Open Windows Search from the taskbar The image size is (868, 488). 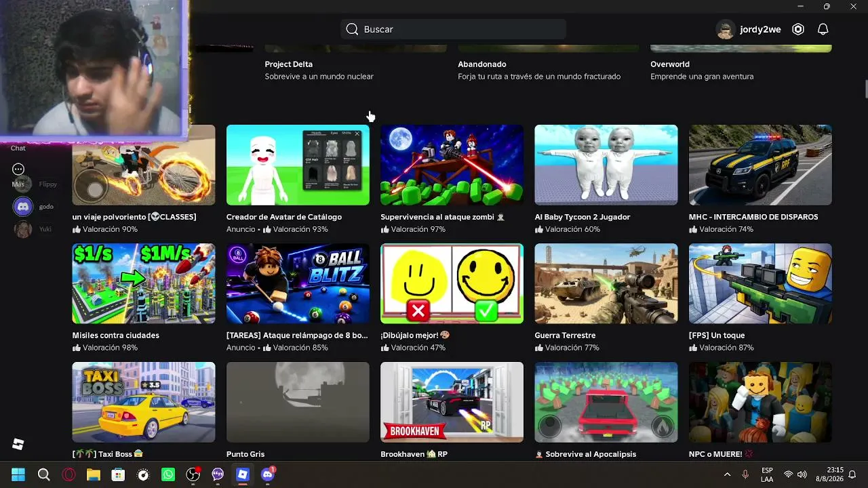pos(43,474)
